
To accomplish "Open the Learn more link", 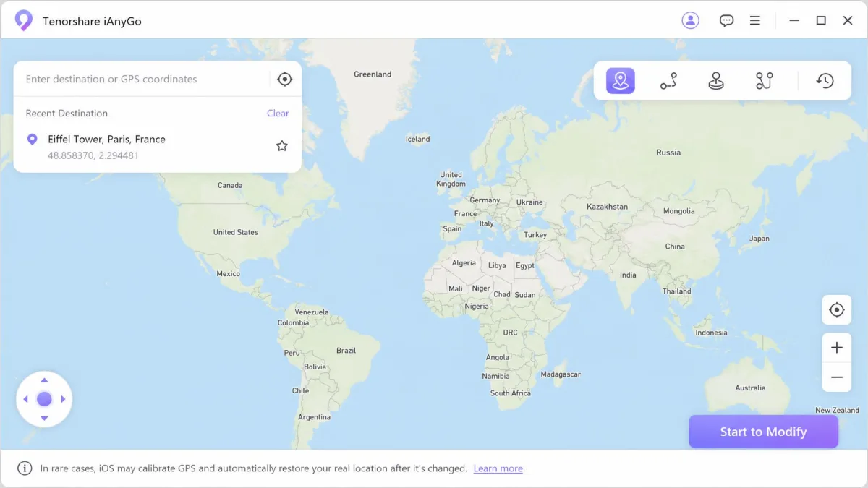I will pyautogui.click(x=498, y=468).
